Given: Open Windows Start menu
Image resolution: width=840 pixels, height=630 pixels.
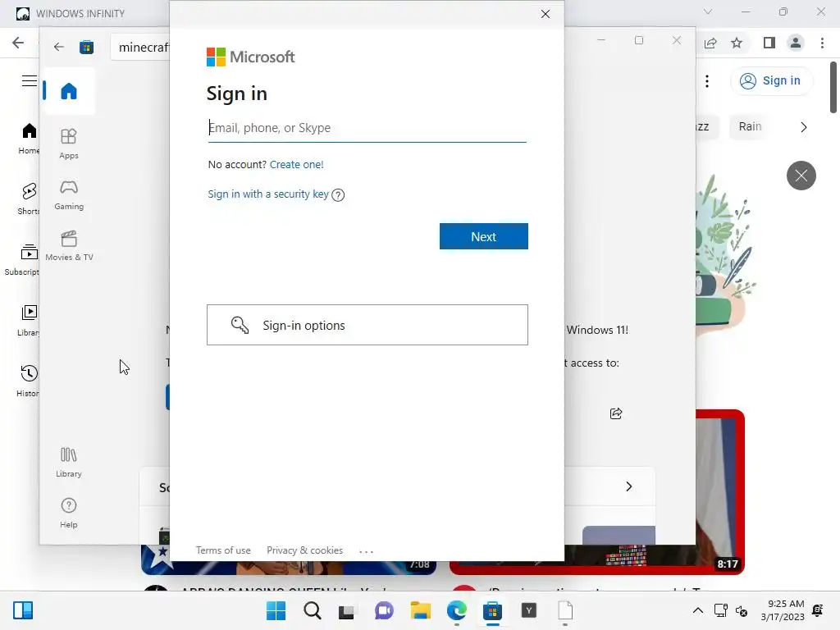Looking at the screenshot, I should (x=276, y=610).
